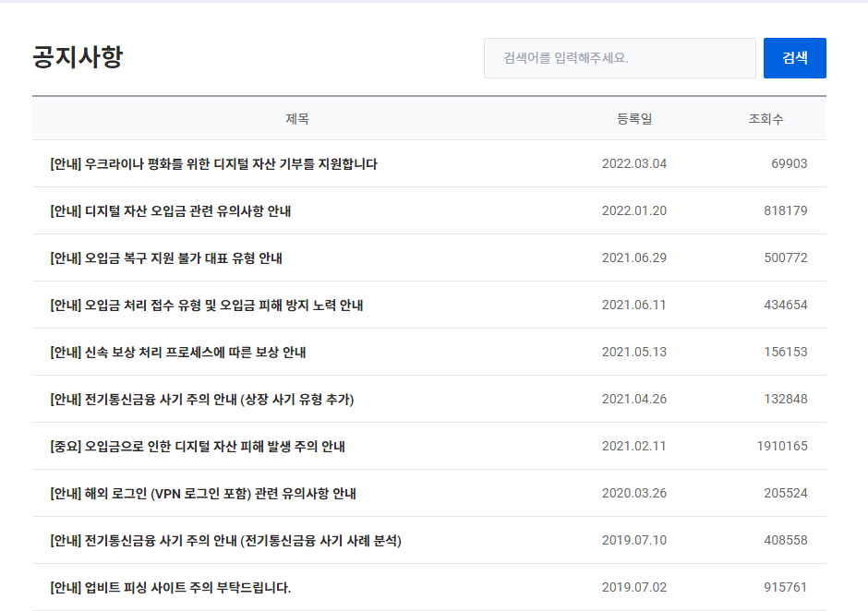Screen dimensions: 868x611
Task: Open 해외 로그인 (VPN 로그인 포함) 유의사항 notice
Action: (x=203, y=493)
